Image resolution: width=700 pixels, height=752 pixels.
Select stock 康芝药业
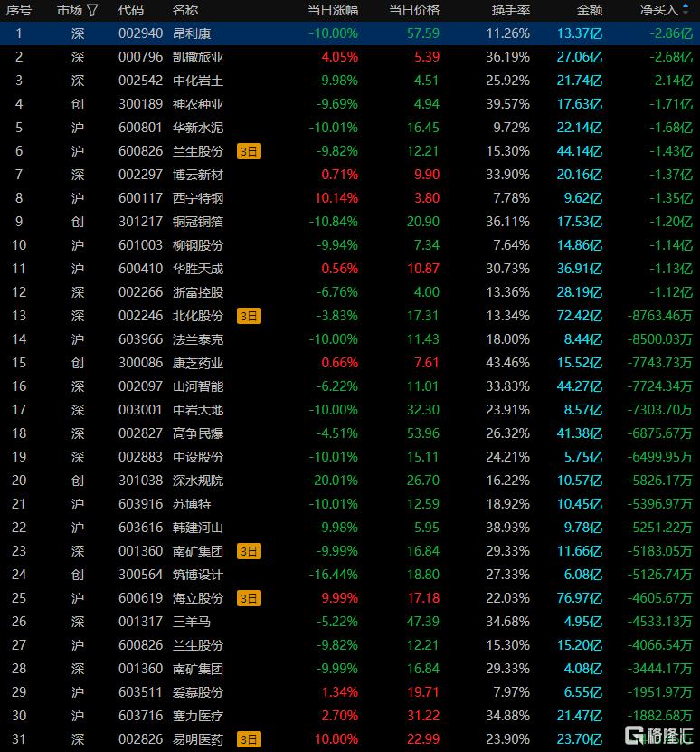(x=198, y=363)
